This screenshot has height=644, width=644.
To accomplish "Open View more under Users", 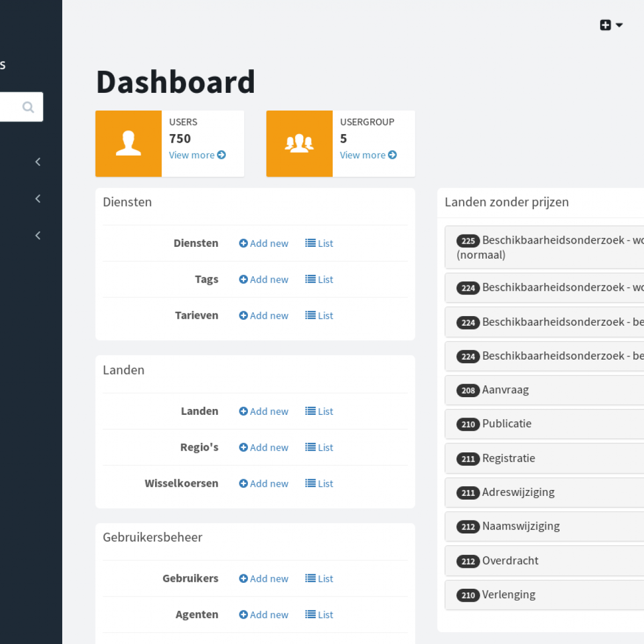I will (x=197, y=155).
